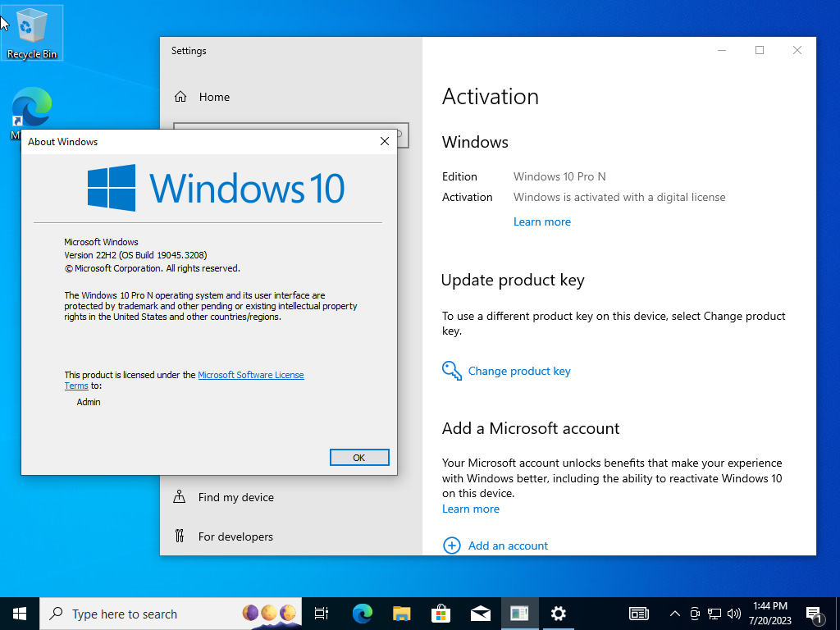Open the Start menu
The image size is (840, 630).
point(20,614)
